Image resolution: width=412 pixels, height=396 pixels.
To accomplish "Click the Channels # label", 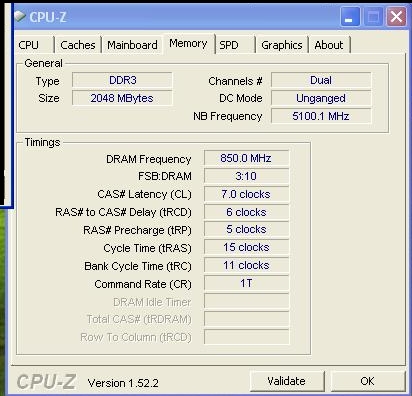I will 235,81.
